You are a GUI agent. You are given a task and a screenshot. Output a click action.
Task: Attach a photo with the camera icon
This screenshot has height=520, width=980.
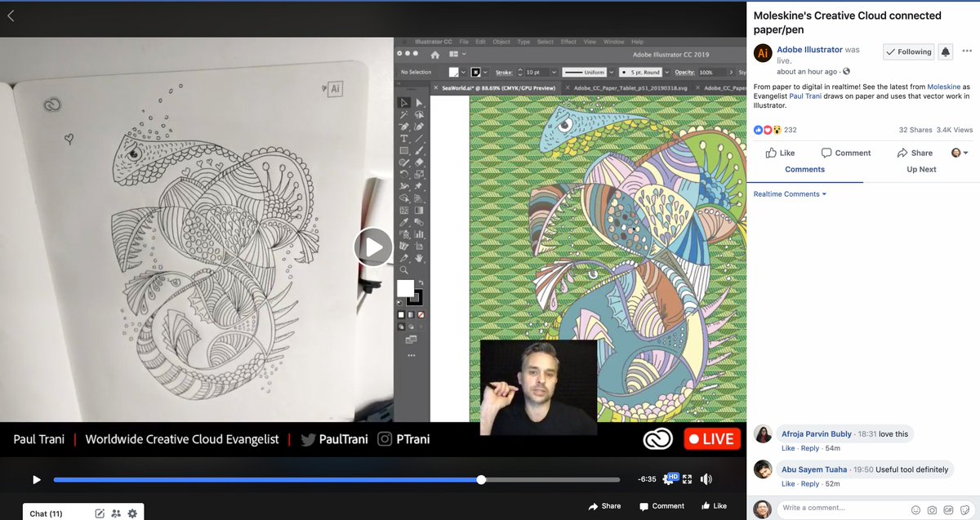click(932, 510)
